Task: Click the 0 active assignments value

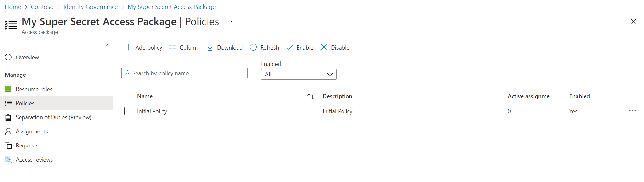Action: [509, 111]
